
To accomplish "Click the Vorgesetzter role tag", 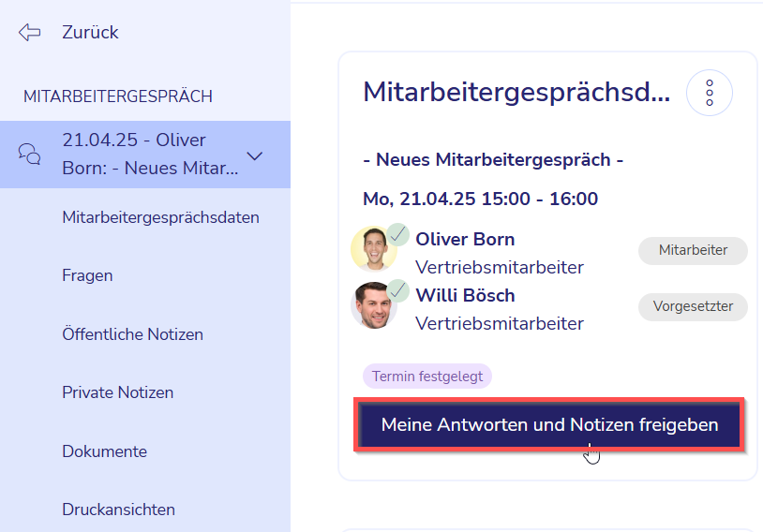I will 693,307.
